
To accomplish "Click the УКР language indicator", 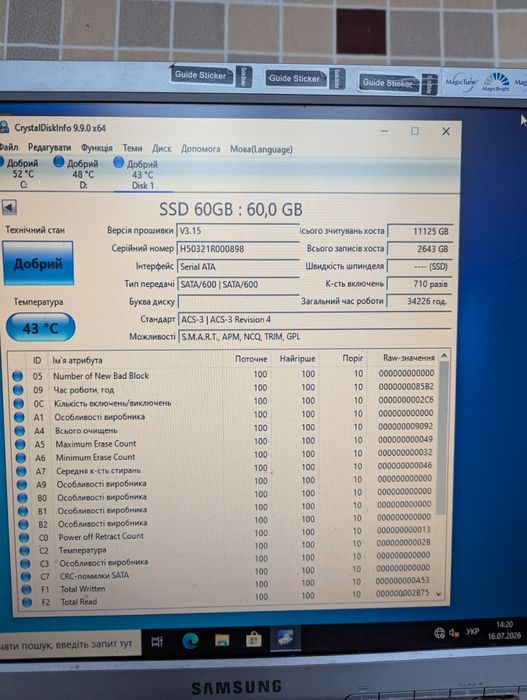I will (x=472, y=632).
